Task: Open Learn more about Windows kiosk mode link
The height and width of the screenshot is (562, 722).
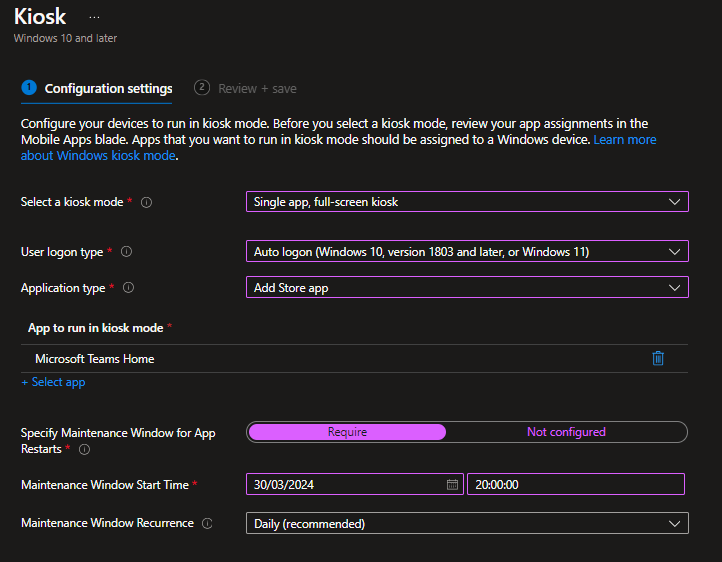Action: click(x=624, y=140)
